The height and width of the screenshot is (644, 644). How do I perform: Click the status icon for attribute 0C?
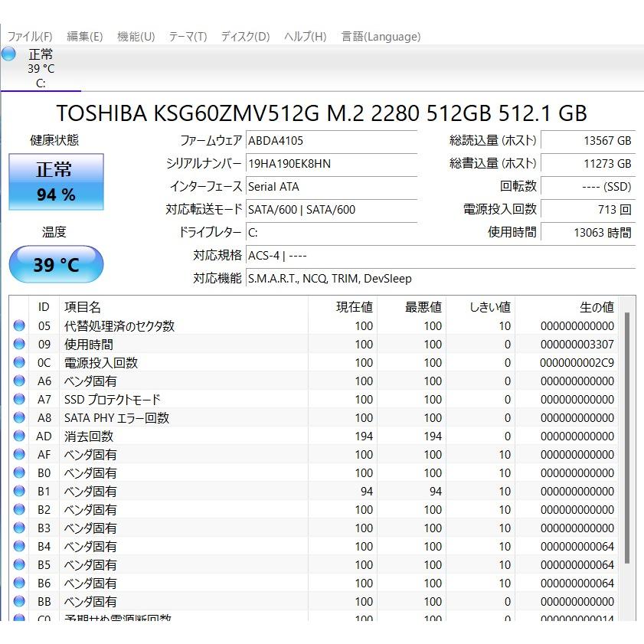pyautogui.click(x=19, y=362)
